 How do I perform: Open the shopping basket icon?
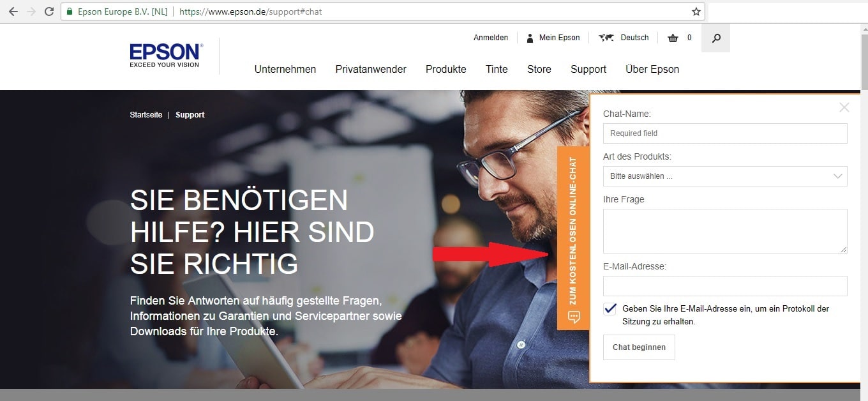pos(673,38)
